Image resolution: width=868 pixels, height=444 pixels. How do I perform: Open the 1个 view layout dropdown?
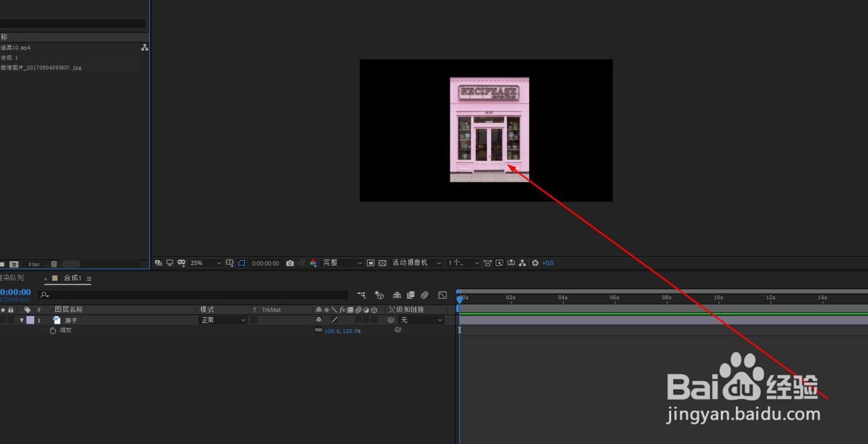(x=463, y=263)
